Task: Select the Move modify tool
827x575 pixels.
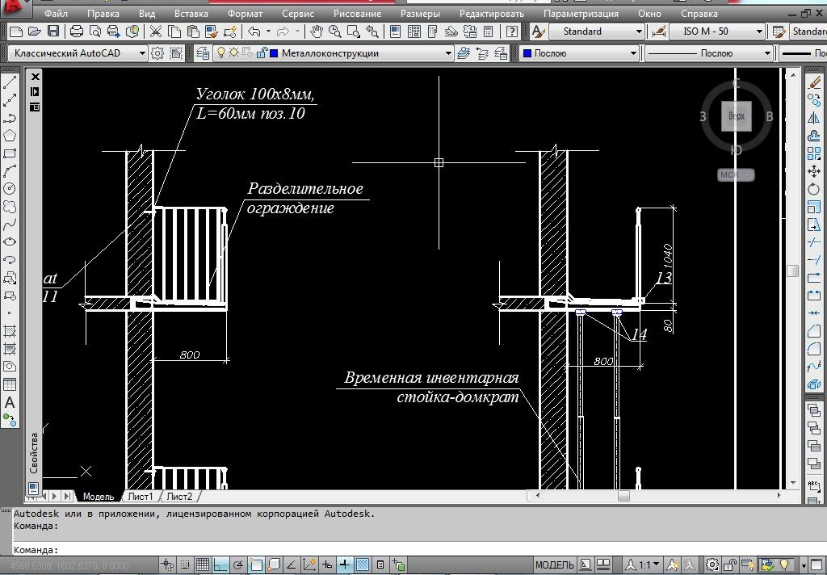Action: (x=814, y=171)
